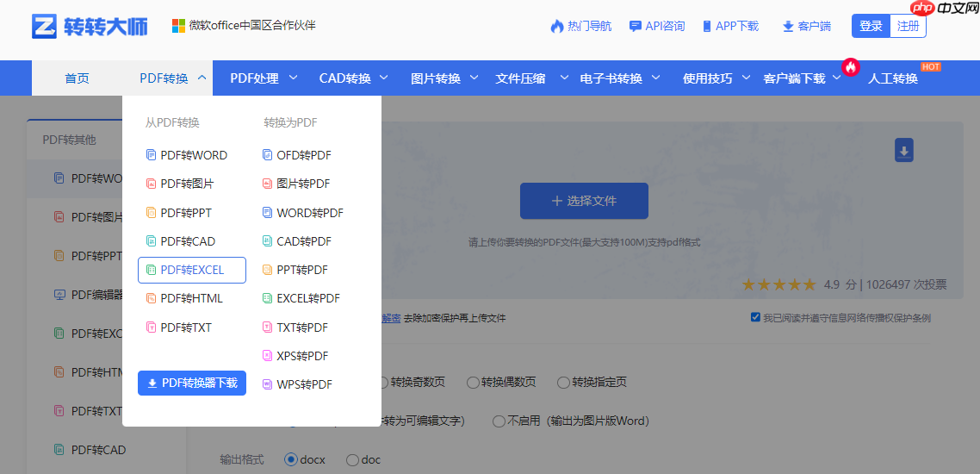Click the 转换为PDF column header text
This screenshot has width=980, height=474.
290,123
